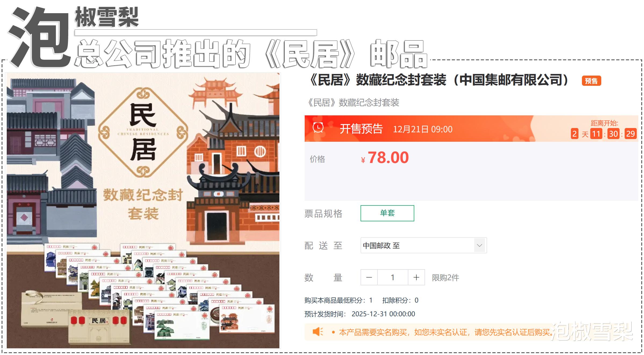Click the diamond 民居 emblem in image
The width and height of the screenshot is (644, 355).
coord(143,132)
